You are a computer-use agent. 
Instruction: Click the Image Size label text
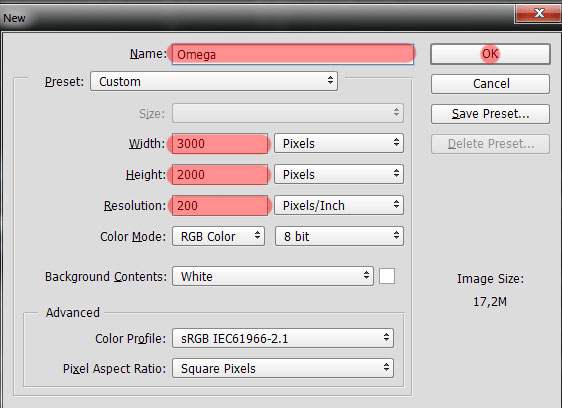point(490,279)
